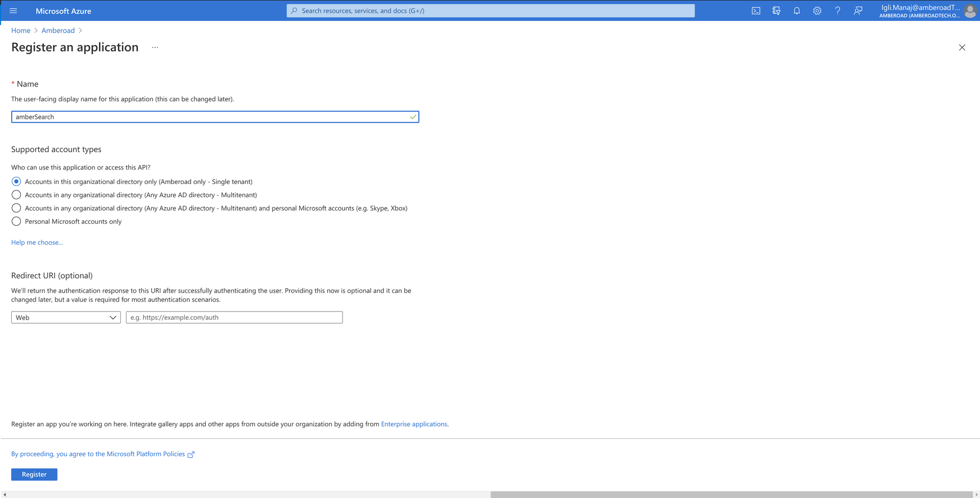Open the Help question mark icon
The width and height of the screenshot is (980, 498).
838,11
